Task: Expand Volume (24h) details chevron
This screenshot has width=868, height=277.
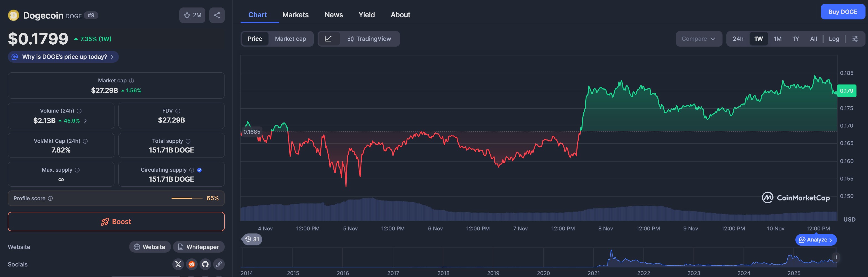Action: [86, 121]
